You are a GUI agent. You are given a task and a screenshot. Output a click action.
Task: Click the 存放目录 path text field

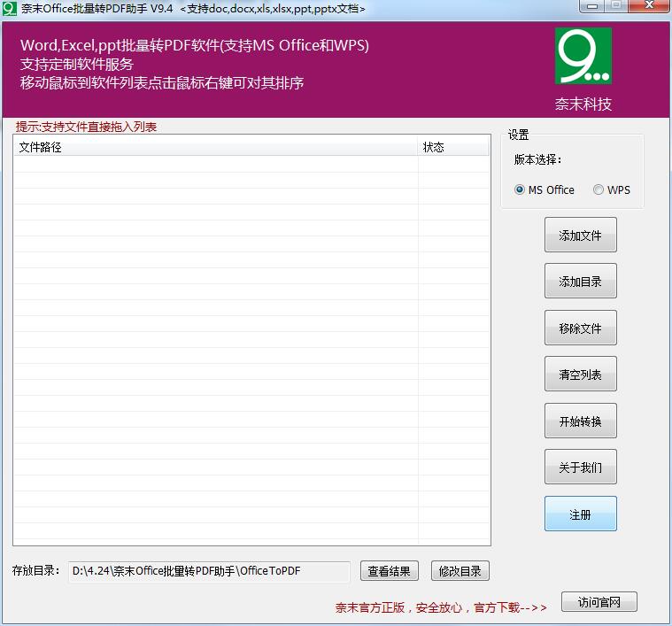click(x=209, y=571)
